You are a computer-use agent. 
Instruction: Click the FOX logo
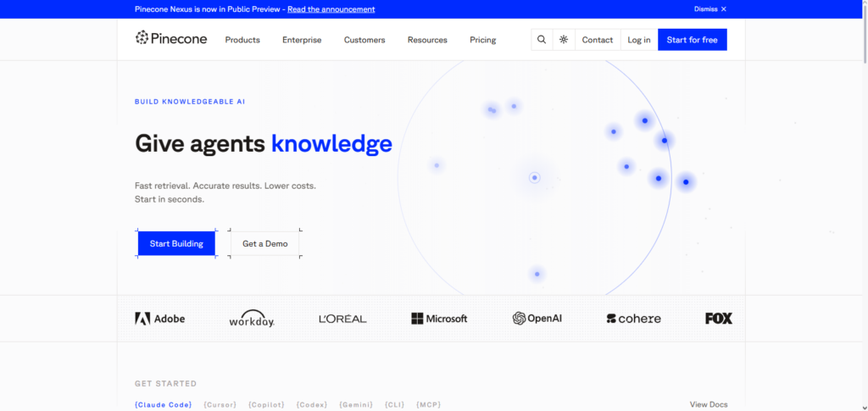[x=719, y=319]
